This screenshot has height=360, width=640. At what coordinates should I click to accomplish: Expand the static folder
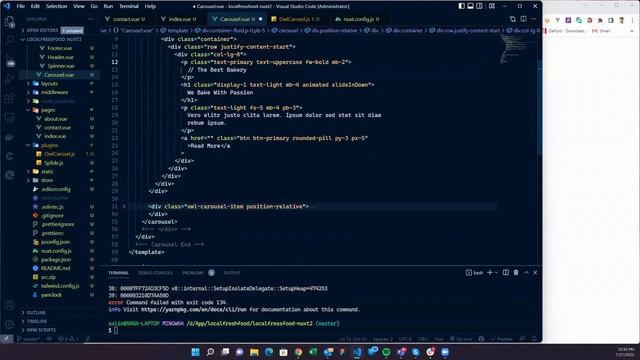(x=47, y=171)
